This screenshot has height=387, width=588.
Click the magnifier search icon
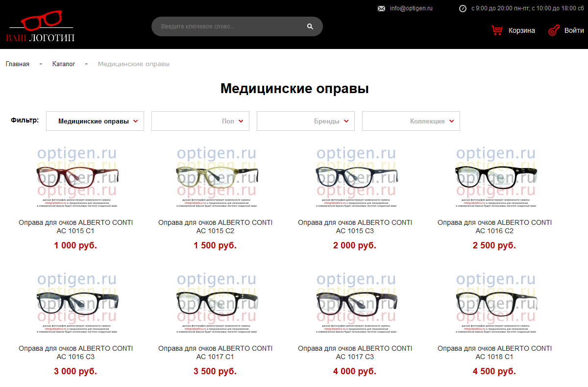coord(310,26)
